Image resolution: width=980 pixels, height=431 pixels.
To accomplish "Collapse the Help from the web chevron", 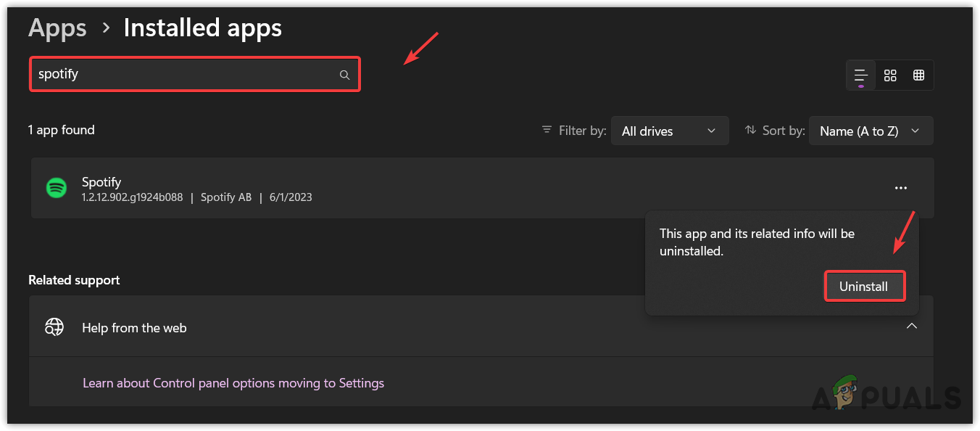I will (x=912, y=326).
